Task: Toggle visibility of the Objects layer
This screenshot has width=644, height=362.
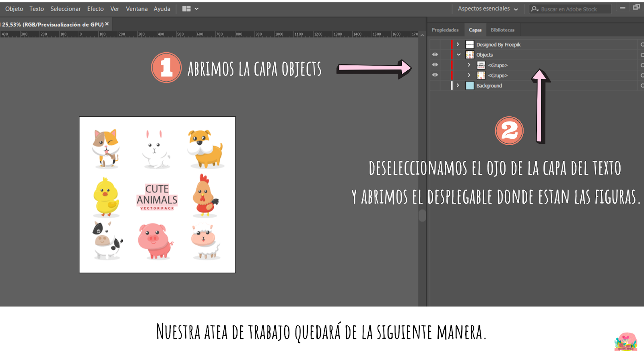Action: pos(436,55)
